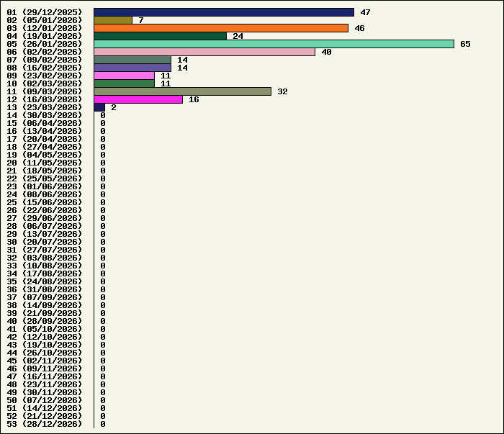Click the row label 14 (30/03/2026)
Screen dimensions: 504x434
(x=45, y=115)
